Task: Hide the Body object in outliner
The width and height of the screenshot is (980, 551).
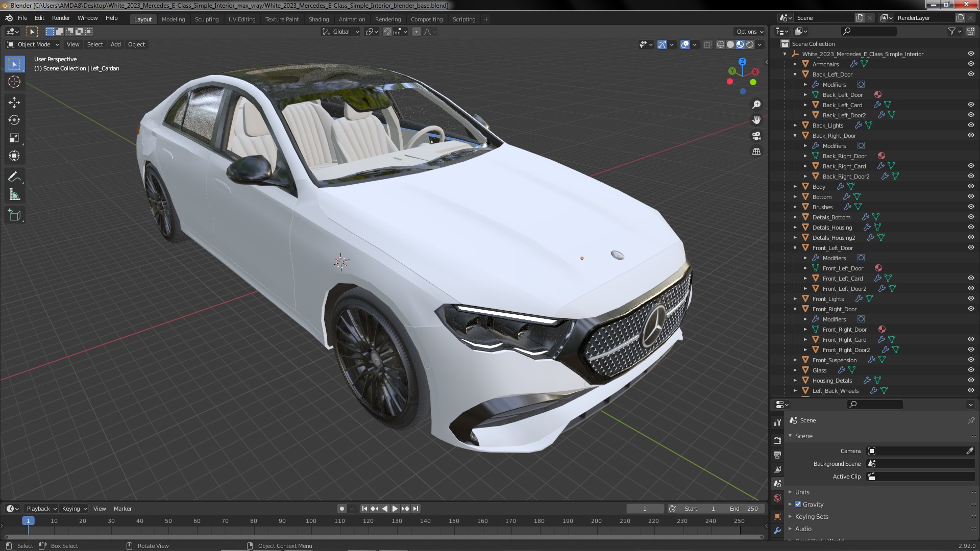Action: coord(970,187)
